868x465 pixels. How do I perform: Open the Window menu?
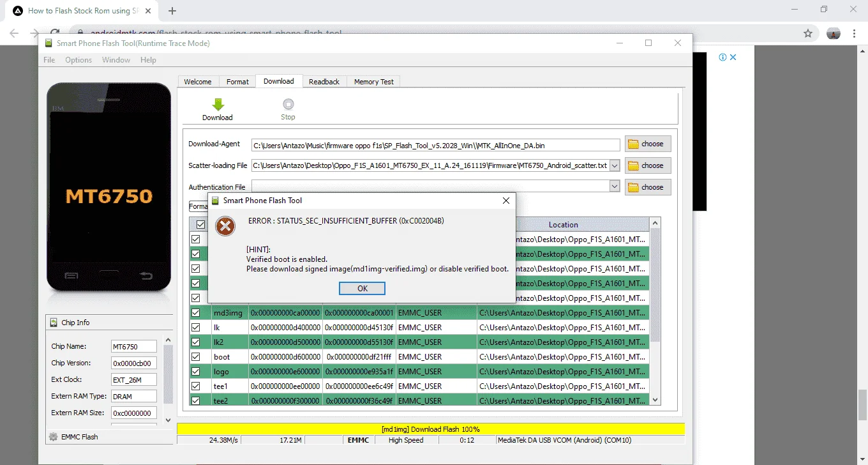point(116,60)
